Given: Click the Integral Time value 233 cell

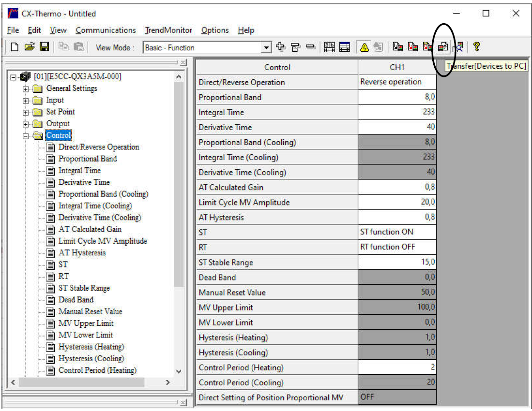Looking at the screenshot, I should click(x=397, y=112).
